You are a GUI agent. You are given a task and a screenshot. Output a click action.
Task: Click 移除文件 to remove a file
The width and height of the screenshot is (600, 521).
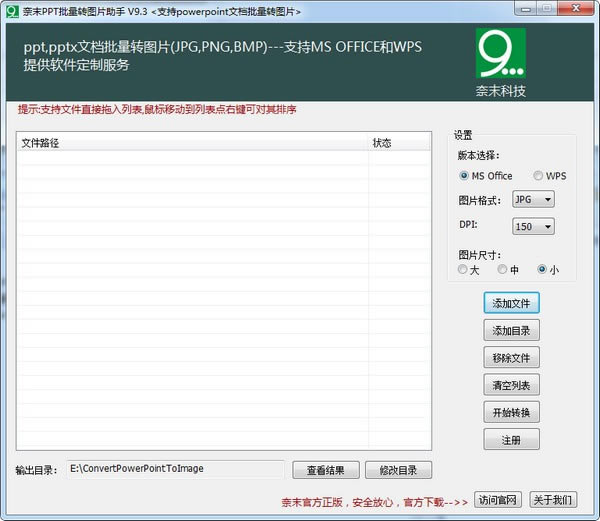tap(511, 357)
